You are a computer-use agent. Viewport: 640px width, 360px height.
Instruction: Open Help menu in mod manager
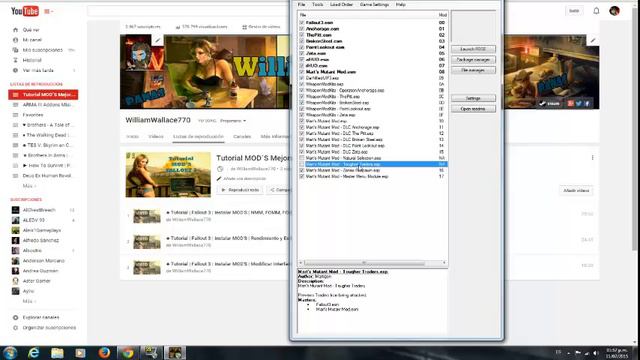tap(401, 4)
